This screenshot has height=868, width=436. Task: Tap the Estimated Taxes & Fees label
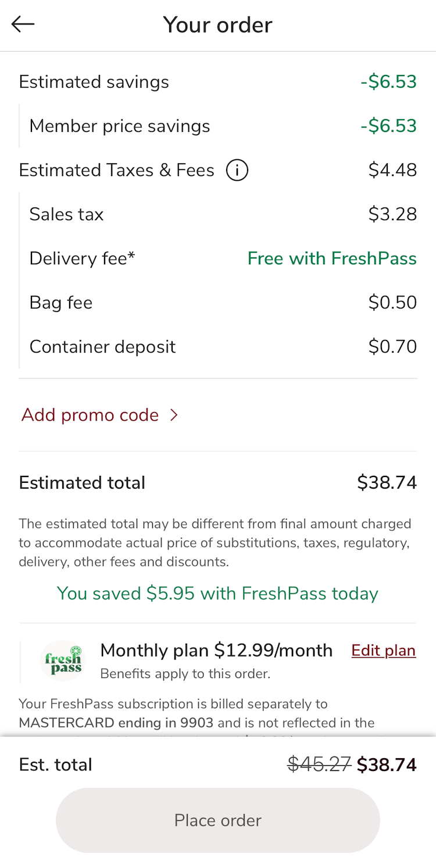point(116,170)
